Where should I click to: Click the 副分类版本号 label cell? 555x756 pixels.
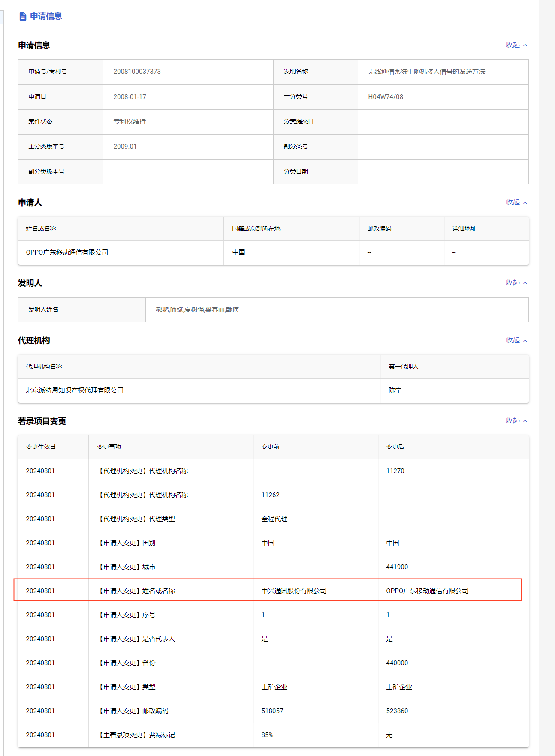pos(60,171)
